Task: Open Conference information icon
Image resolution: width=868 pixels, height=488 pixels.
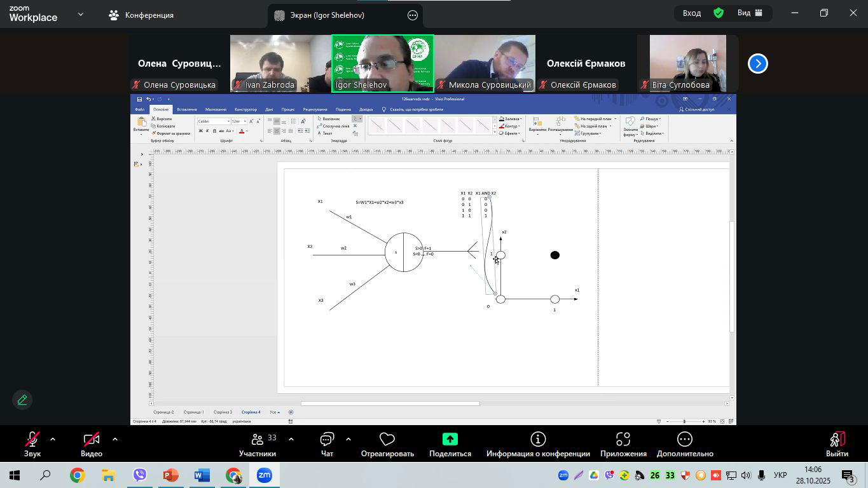Action: (538, 440)
